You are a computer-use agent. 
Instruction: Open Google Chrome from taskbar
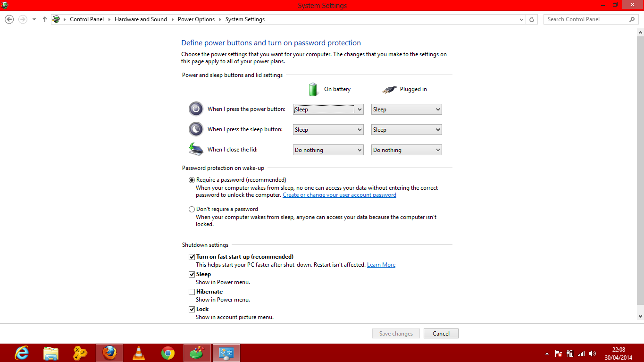[x=168, y=353]
